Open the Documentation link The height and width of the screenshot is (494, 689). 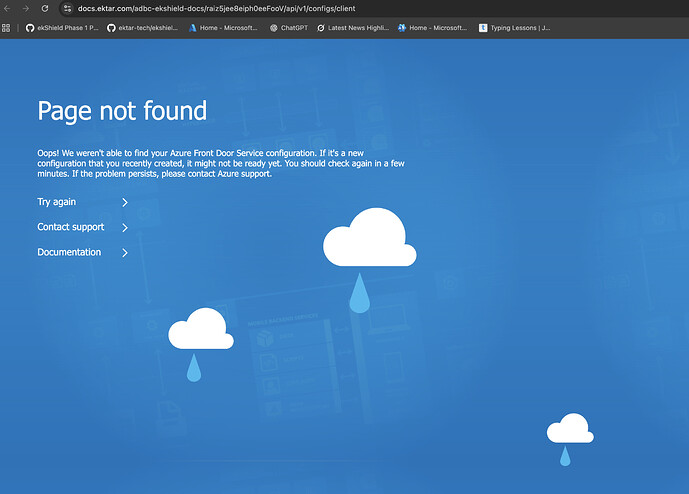69,252
